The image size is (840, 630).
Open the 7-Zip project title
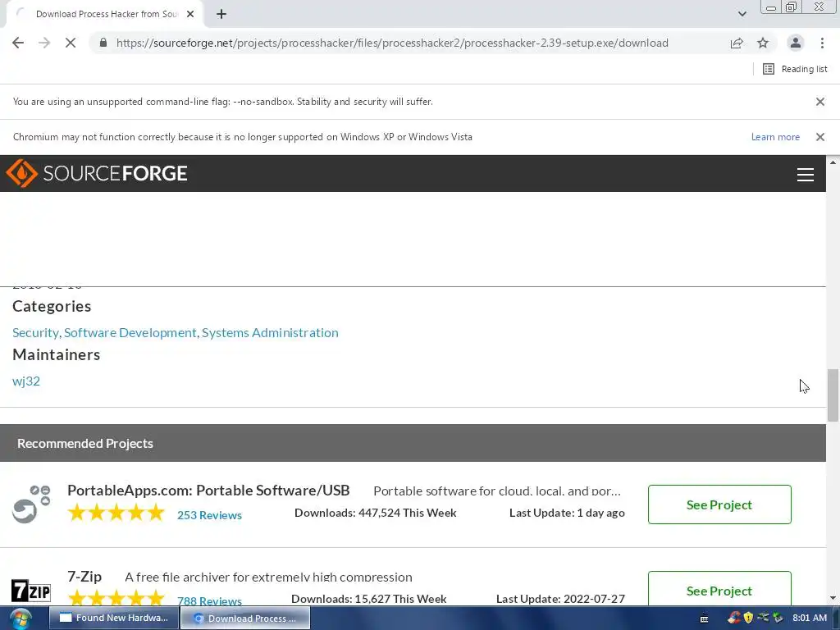click(84, 577)
